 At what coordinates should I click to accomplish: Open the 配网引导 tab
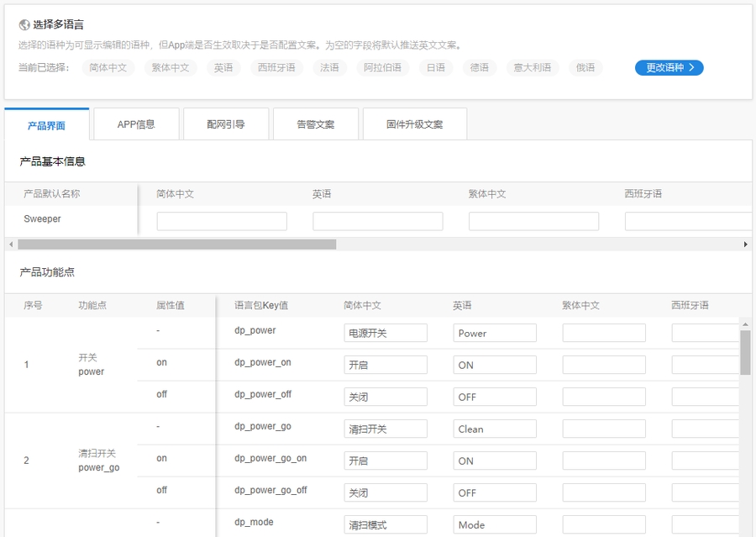coord(225,123)
